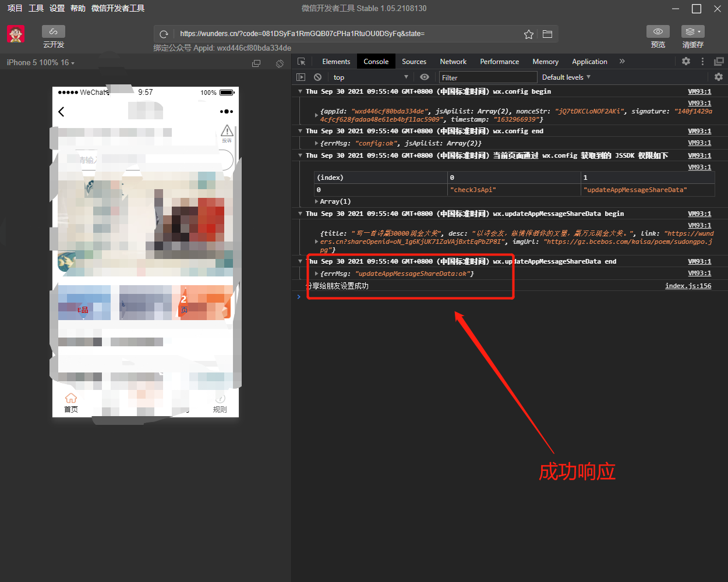Switch to the Application tab
Image resolution: width=728 pixels, height=582 pixels.
[589, 61]
